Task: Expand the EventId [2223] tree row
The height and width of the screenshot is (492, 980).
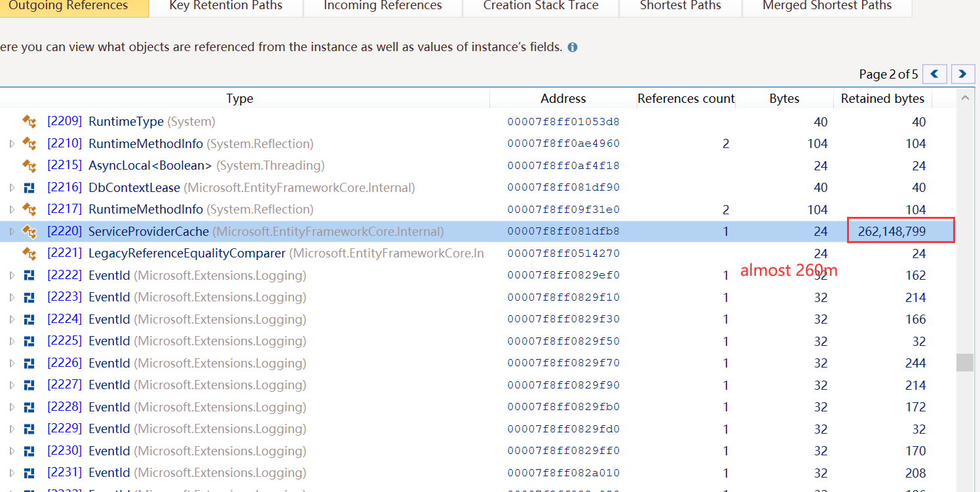Action: pyautogui.click(x=13, y=297)
